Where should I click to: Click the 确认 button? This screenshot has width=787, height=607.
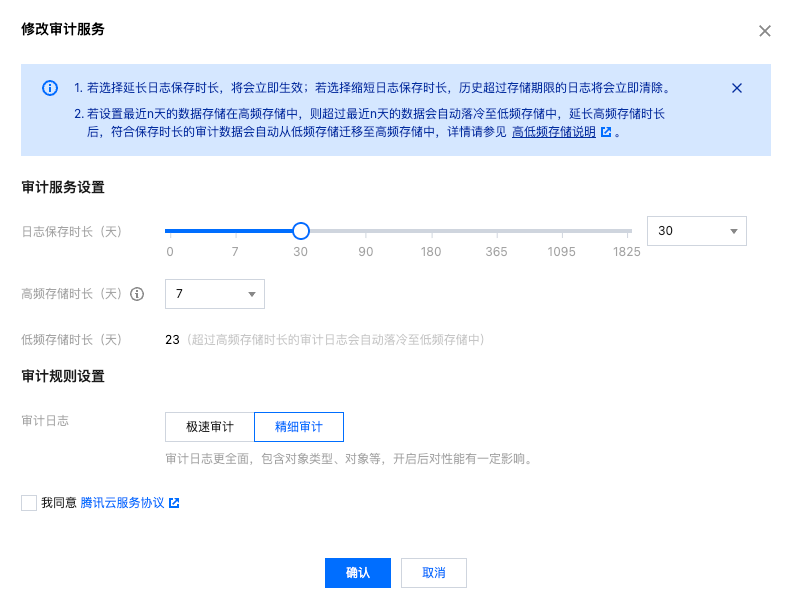358,573
